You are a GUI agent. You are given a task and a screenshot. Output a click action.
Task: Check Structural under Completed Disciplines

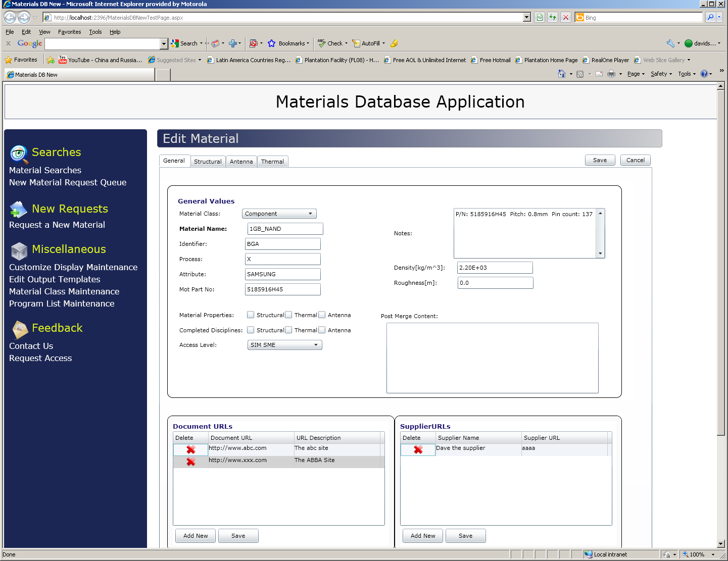pos(251,330)
